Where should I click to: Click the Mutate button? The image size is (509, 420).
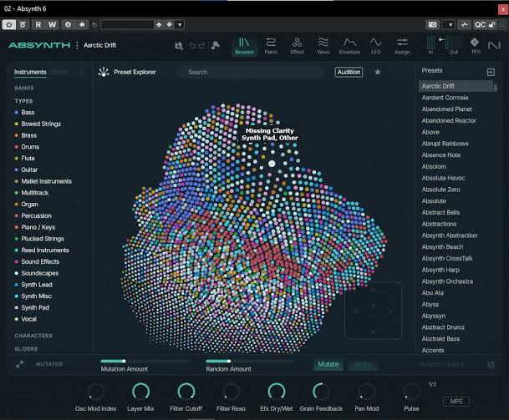coord(328,365)
